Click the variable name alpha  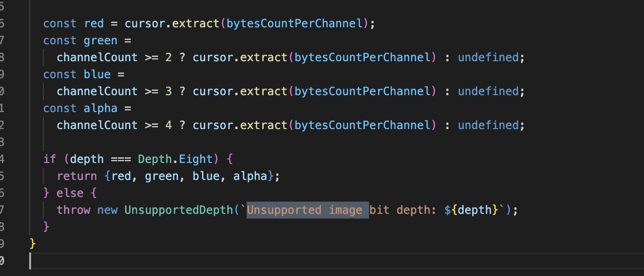(x=100, y=108)
